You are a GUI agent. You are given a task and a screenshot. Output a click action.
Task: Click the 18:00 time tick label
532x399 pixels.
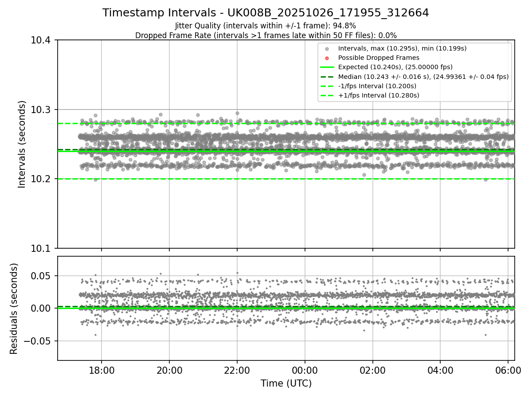[102, 370]
